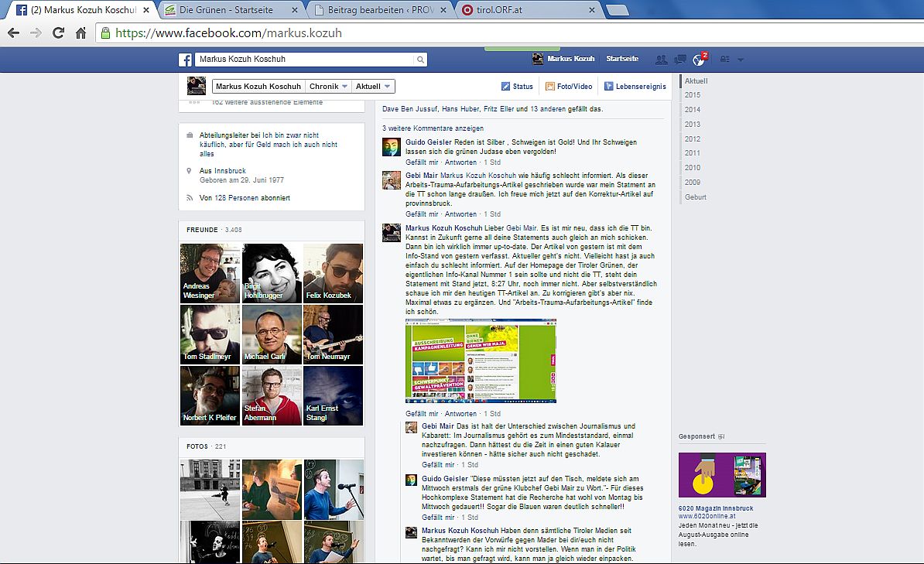Open privacy shortcuts icon in top bar

[725, 60]
